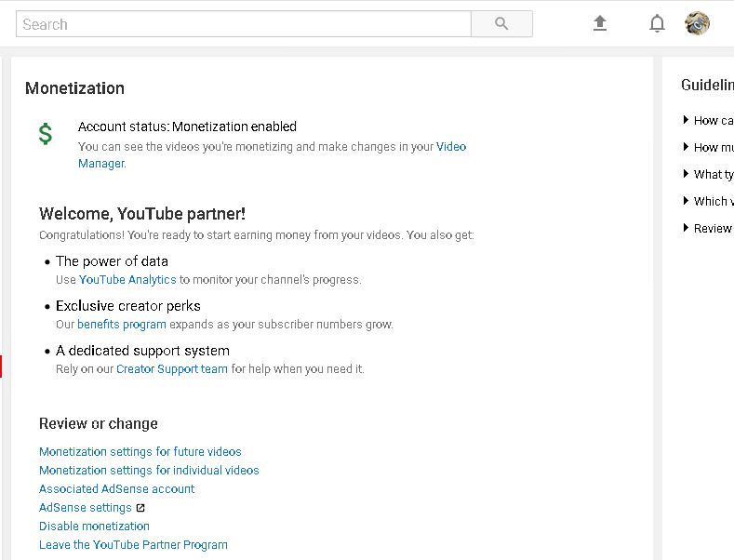Screen dimensions: 734x560
Task: Open Associated AdSense account link
Action: pyautogui.click(x=116, y=488)
